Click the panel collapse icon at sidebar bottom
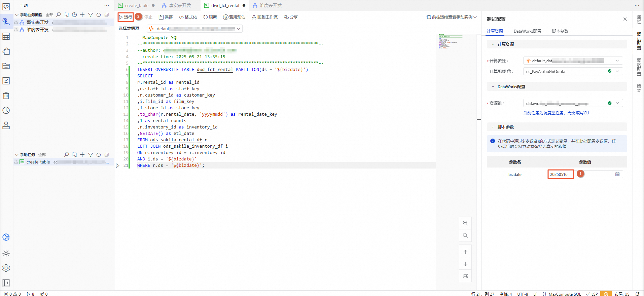 [x=6, y=283]
